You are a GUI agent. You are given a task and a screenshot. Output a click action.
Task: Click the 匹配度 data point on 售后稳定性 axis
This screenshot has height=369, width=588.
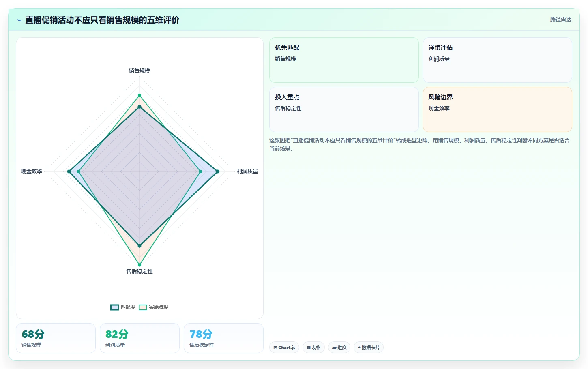pos(139,246)
